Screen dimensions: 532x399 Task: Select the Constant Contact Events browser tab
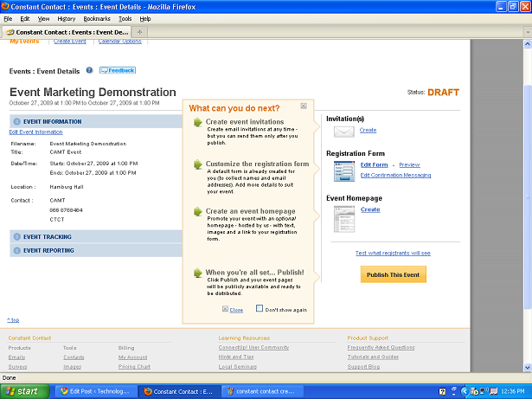(67, 32)
